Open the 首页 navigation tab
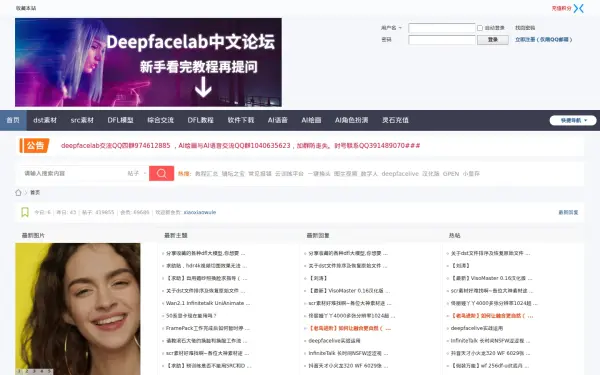Image resolution: width=600 pixels, height=375 pixels. coord(13,120)
